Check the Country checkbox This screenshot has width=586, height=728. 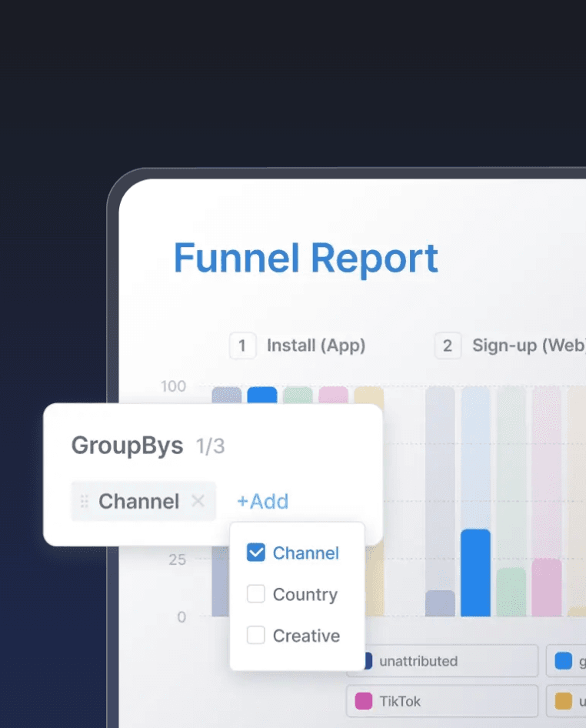point(255,594)
